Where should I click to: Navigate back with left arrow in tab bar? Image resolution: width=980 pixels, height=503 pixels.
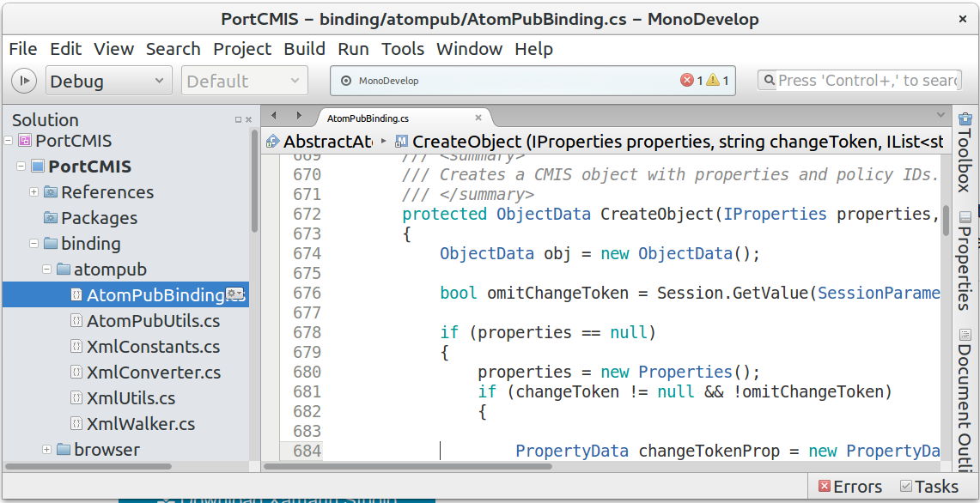tap(273, 116)
